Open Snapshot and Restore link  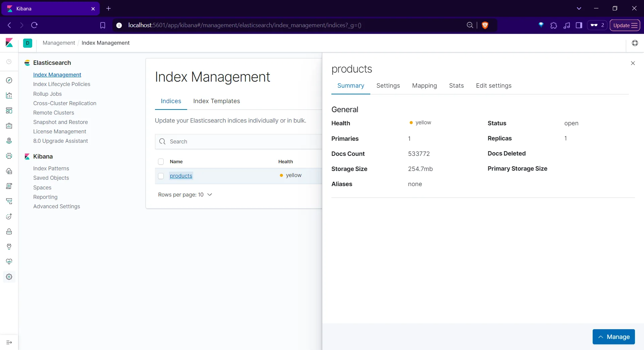pyautogui.click(x=60, y=122)
